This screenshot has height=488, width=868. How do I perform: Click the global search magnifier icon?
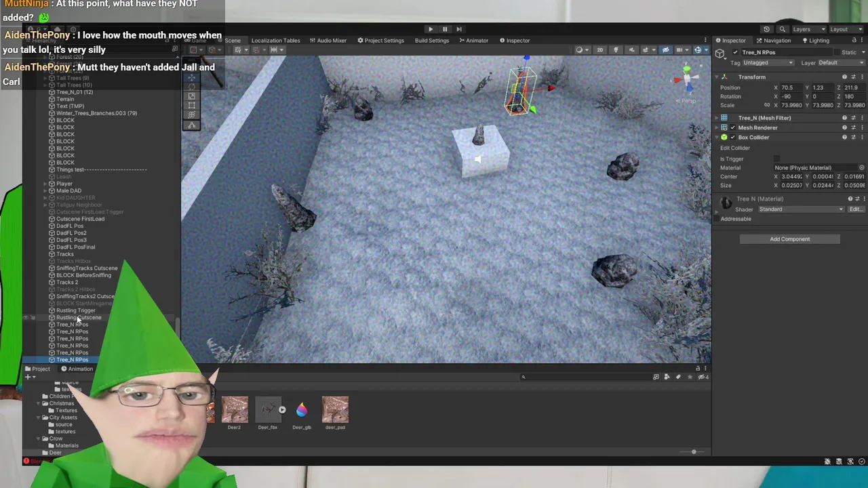782,29
